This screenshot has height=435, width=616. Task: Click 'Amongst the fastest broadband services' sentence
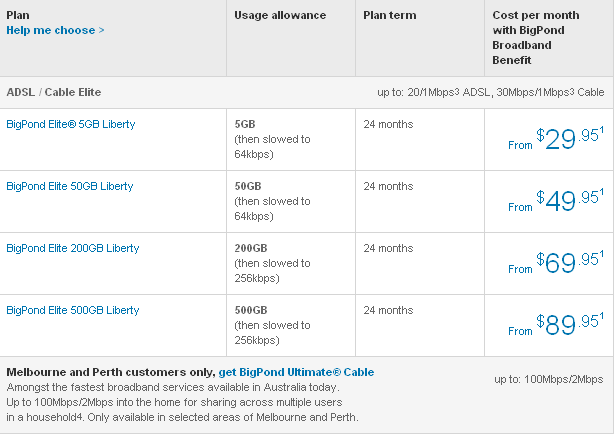click(x=173, y=387)
